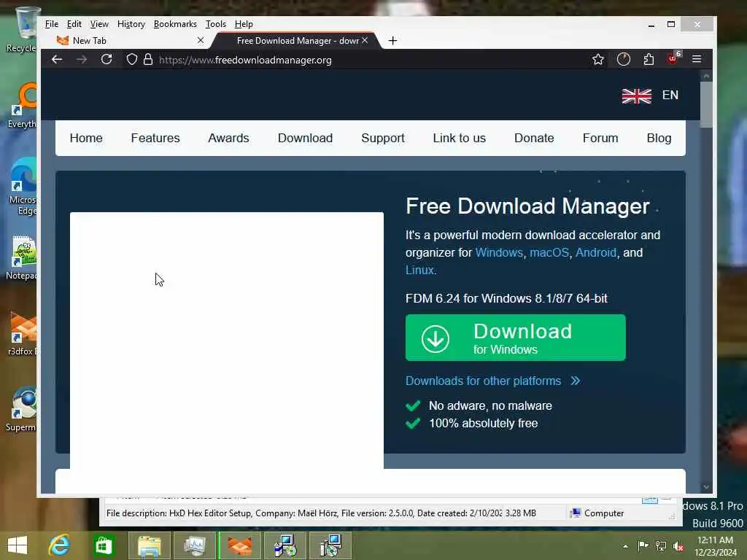
Task: Open File Explorer from the taskbar
Action: click(x=149, y=545)
